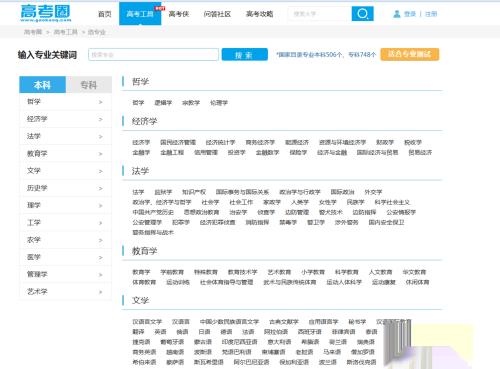Open the 阿拉伯语 major link
This screenshot has width=500, height=369.
276,332
